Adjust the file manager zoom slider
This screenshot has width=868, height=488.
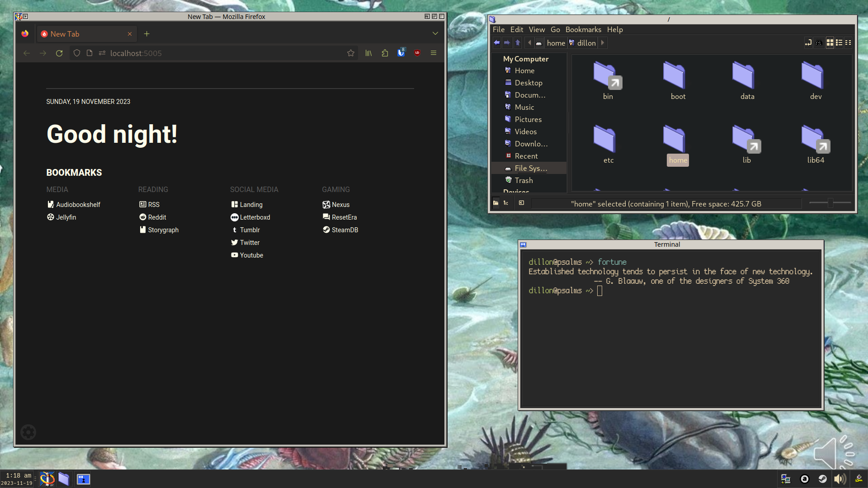point(830,203)
